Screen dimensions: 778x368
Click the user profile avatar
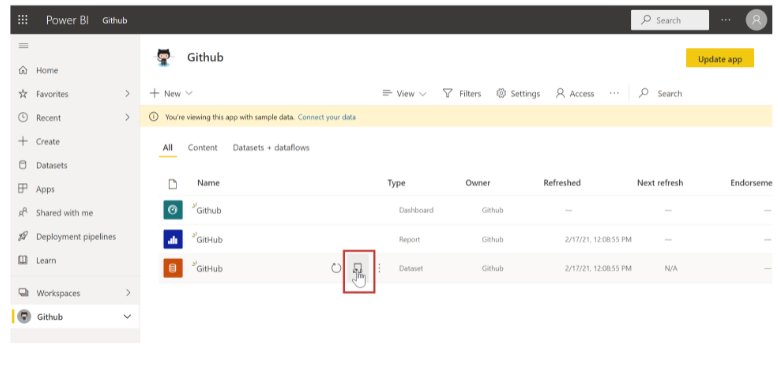click(756, 20)
